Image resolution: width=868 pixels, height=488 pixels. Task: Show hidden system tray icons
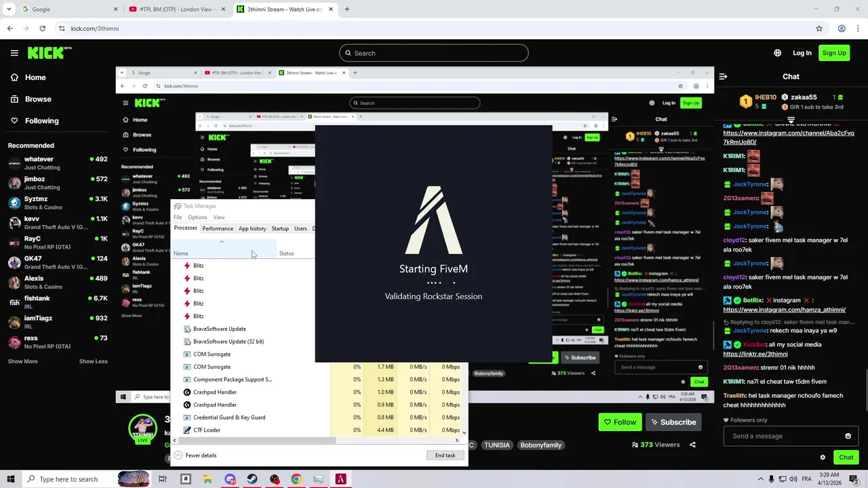point(761,479)
